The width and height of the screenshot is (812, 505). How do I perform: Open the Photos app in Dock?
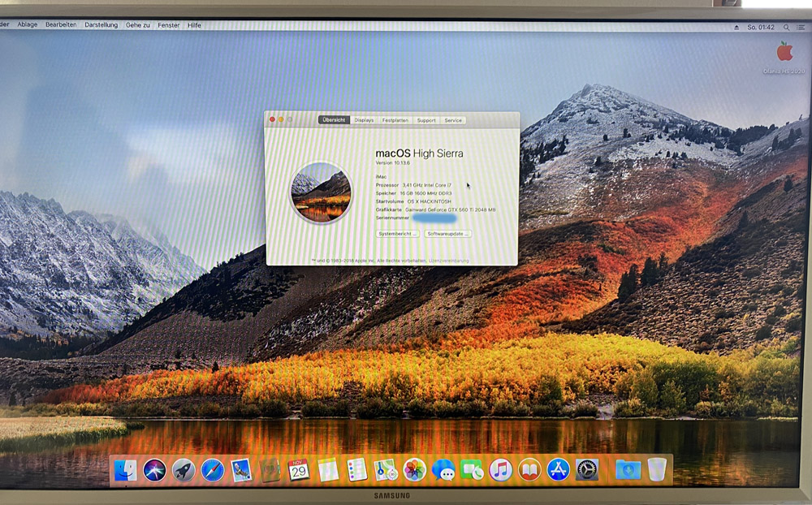(414, 469)
